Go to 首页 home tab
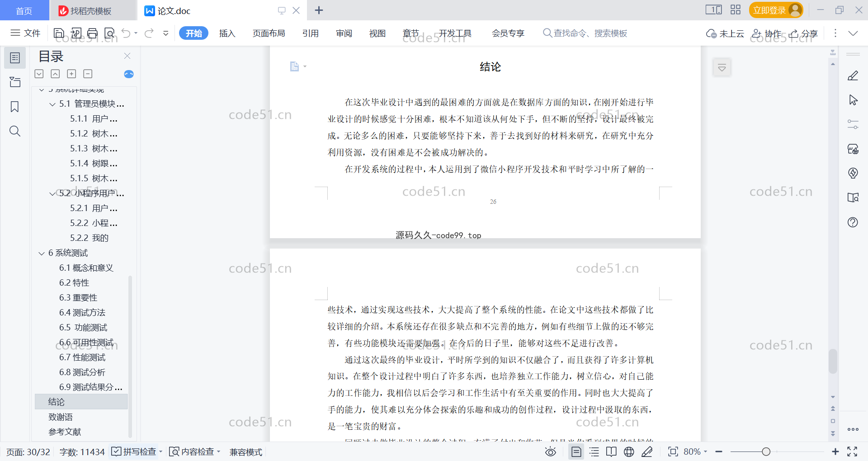 tap(24, 10)
